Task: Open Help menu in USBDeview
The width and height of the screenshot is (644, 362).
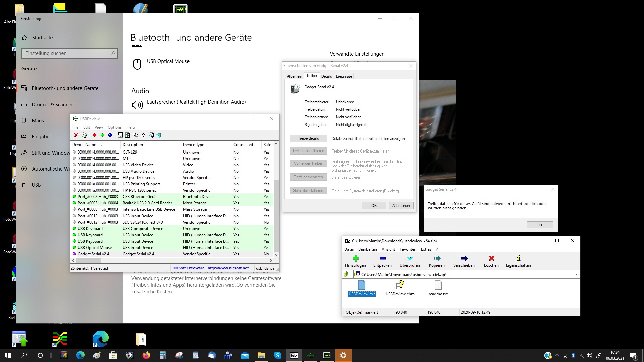Action: pyautogui.click(x=130, y=127)
